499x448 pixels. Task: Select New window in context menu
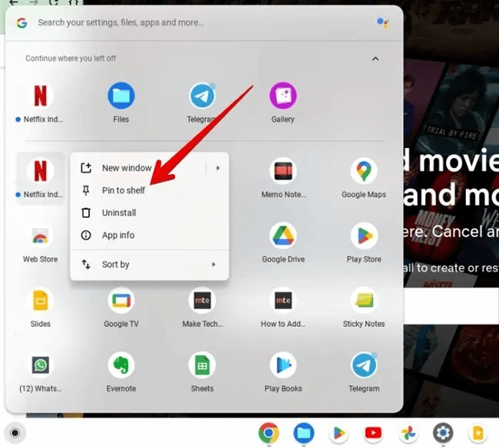pos(139,168)
